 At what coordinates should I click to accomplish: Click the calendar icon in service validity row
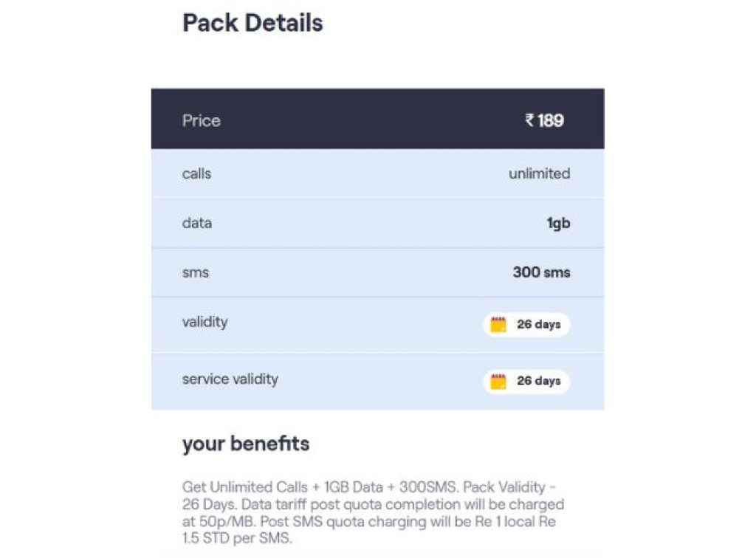point(498,381)
